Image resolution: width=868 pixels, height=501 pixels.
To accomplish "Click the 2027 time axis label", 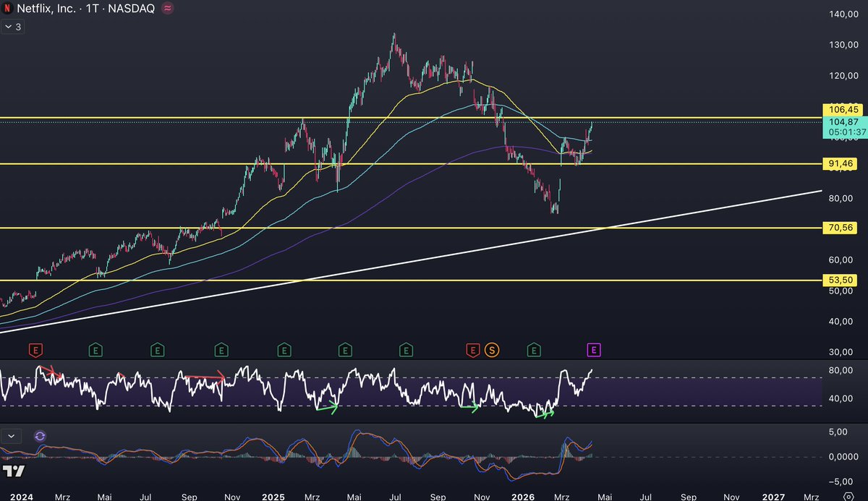I will 773,497.
